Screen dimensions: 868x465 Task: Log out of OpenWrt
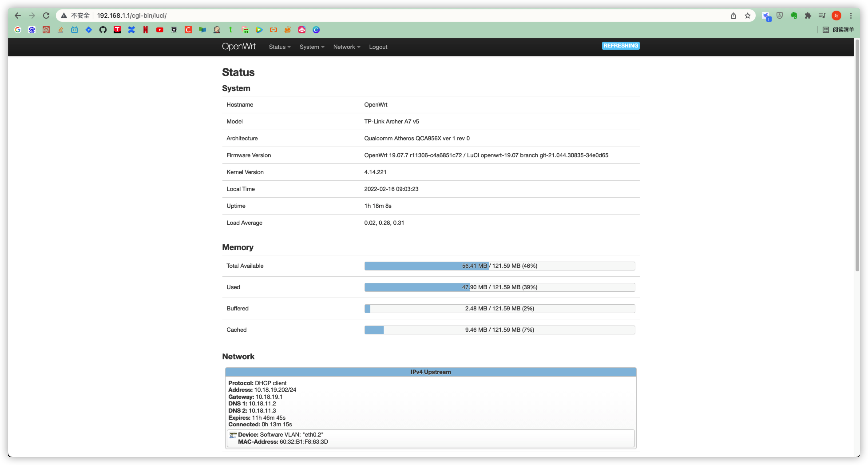[x=378, y=47]
